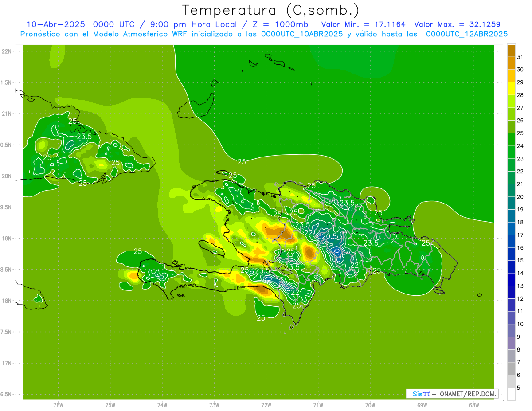Pick the color swatch between 30 and 31

pos(512,63)
